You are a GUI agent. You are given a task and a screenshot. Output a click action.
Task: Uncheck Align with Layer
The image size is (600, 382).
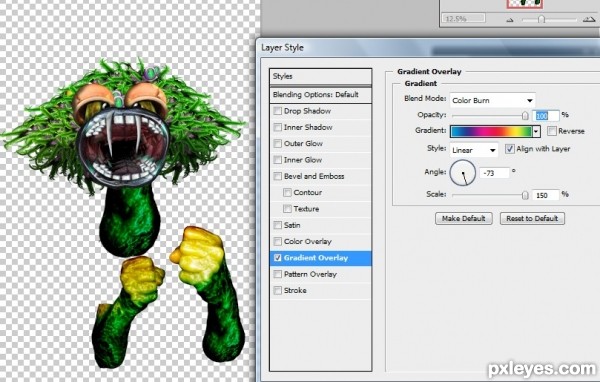coord(509,149)
